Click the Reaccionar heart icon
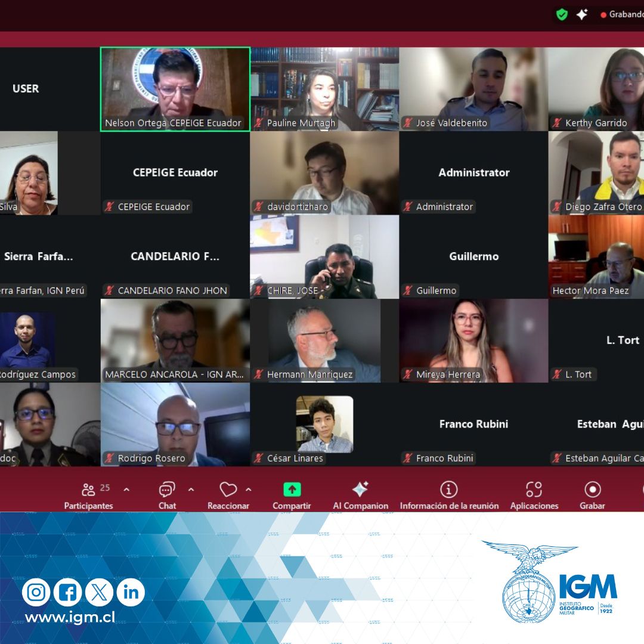 pos(228,490)
